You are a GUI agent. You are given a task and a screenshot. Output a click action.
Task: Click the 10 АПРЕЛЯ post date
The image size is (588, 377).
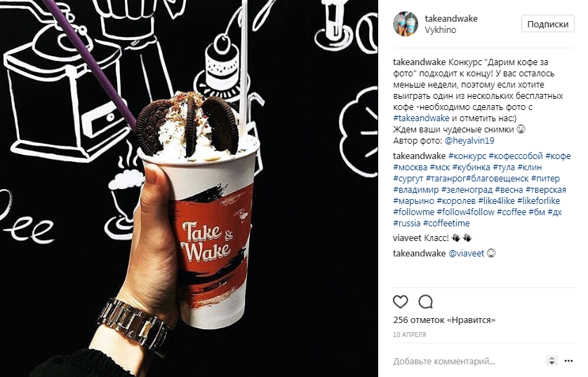(409, 335)
